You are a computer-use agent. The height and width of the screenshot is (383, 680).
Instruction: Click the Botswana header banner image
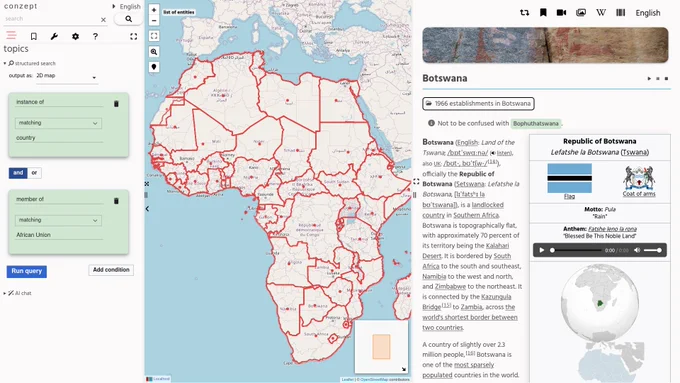pyautogui.click(x=545, y=45)
